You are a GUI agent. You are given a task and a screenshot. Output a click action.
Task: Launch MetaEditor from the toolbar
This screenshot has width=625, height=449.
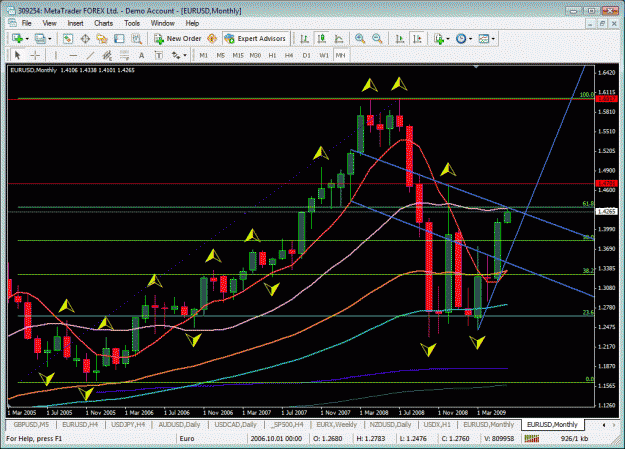click(x=212, y=39)
